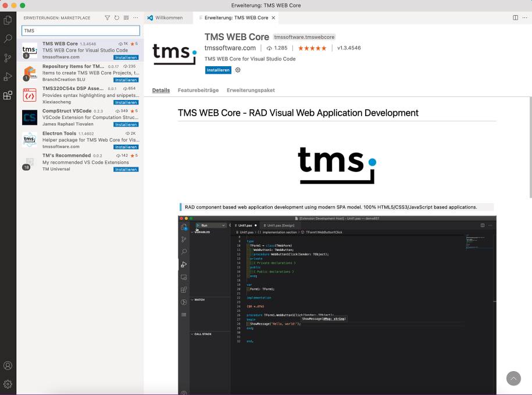This screenshot has height=395, width=532.
Task: Select TMS320C64x DSP extension icon
Action: [30, 95]
